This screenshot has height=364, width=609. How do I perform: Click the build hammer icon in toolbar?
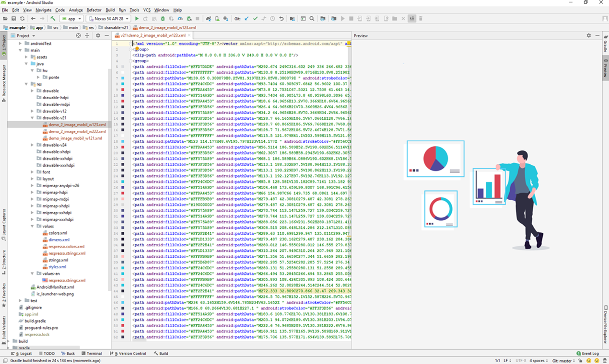53,19
